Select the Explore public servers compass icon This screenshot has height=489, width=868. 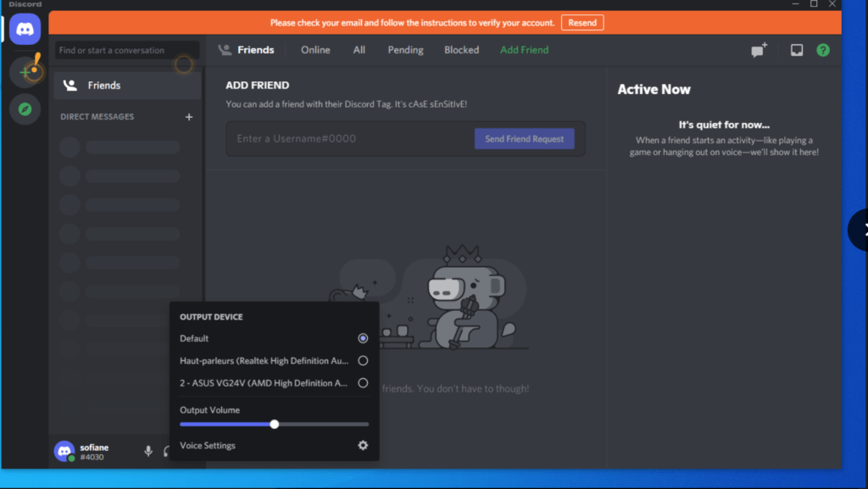pyautogui.click(x=25, y=108)
